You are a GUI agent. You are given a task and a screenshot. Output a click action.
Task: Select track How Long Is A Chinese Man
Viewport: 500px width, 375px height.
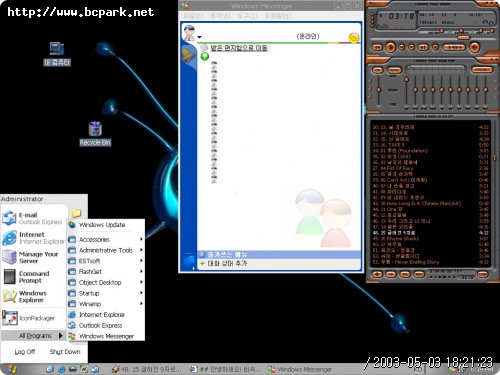tap(430, 203)
